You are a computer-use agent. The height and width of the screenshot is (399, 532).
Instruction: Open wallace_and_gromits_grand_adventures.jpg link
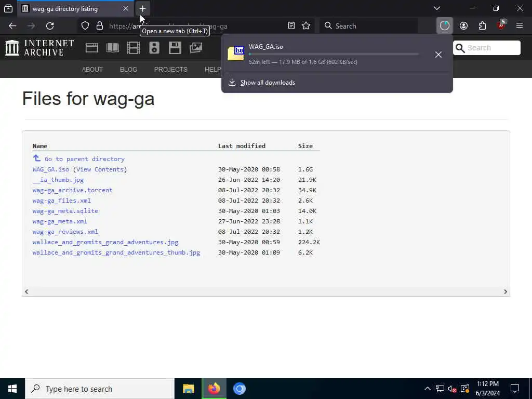coord(105,242)
